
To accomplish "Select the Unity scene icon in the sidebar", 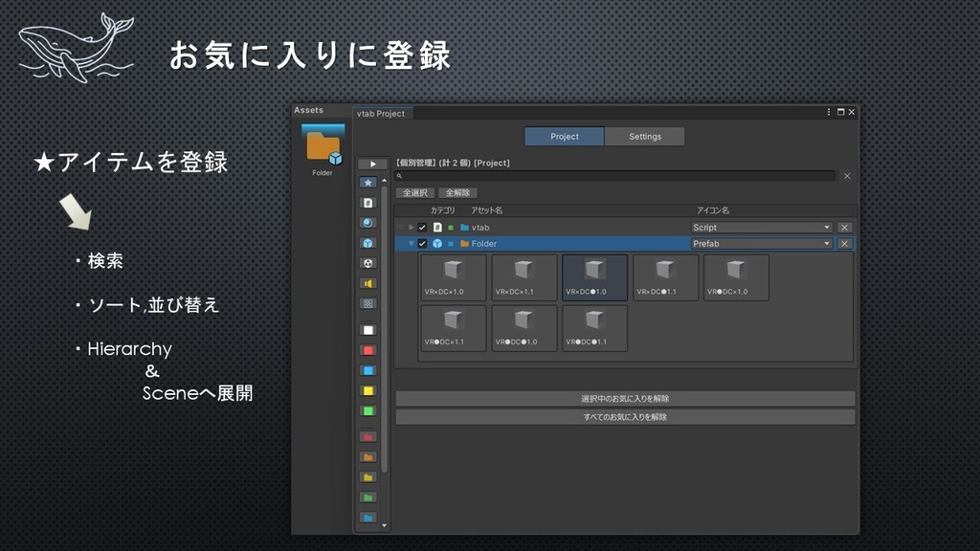I will [x=368, y=263].
